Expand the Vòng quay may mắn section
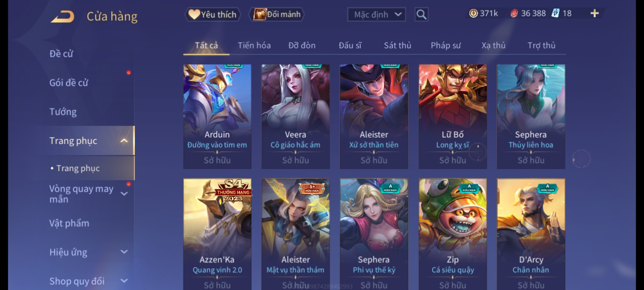The image size is (644, 290). click(124, 194)
